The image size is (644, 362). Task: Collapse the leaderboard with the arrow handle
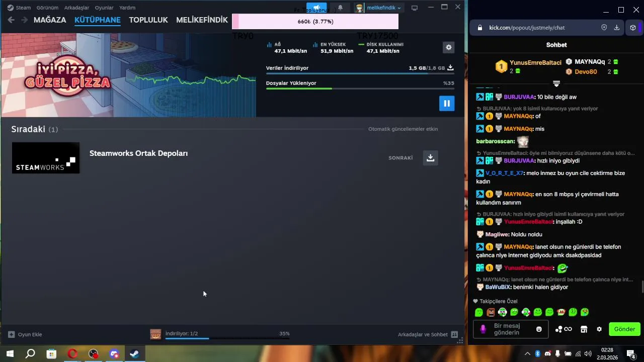(556, 83)
